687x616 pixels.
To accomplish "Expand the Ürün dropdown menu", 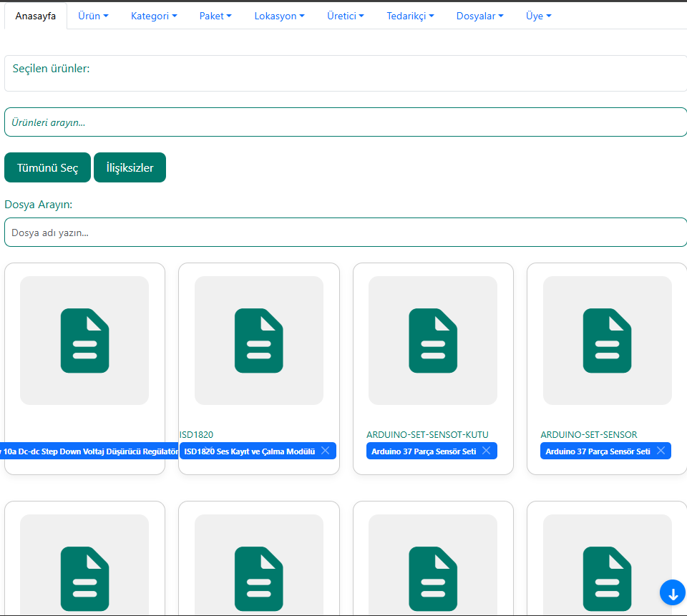I will tap(93, 16).
